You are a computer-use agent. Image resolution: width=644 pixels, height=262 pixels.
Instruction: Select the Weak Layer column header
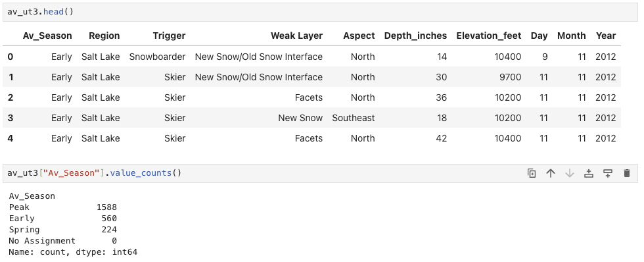pos(296,36)
